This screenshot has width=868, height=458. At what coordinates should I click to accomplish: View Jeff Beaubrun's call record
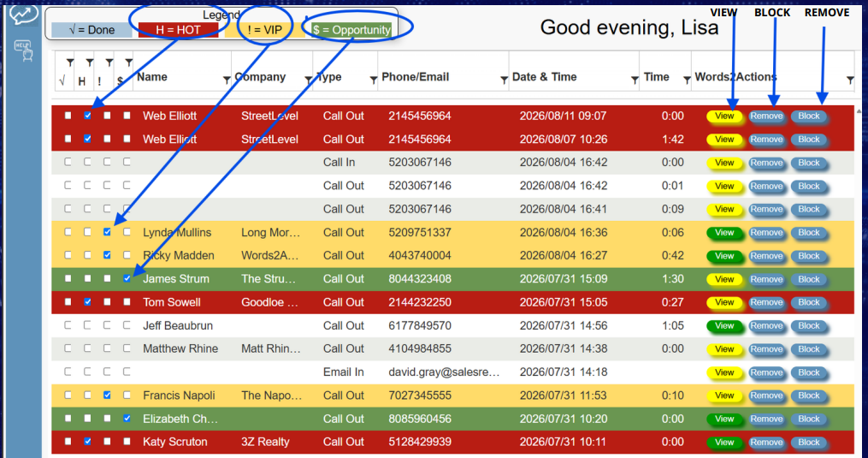click(724, 325)
